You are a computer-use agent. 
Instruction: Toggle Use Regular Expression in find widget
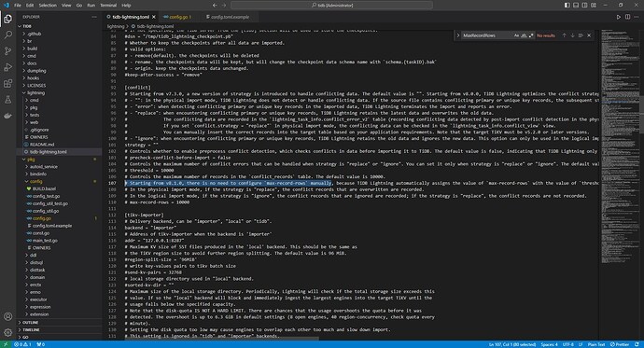click(531, 35)
